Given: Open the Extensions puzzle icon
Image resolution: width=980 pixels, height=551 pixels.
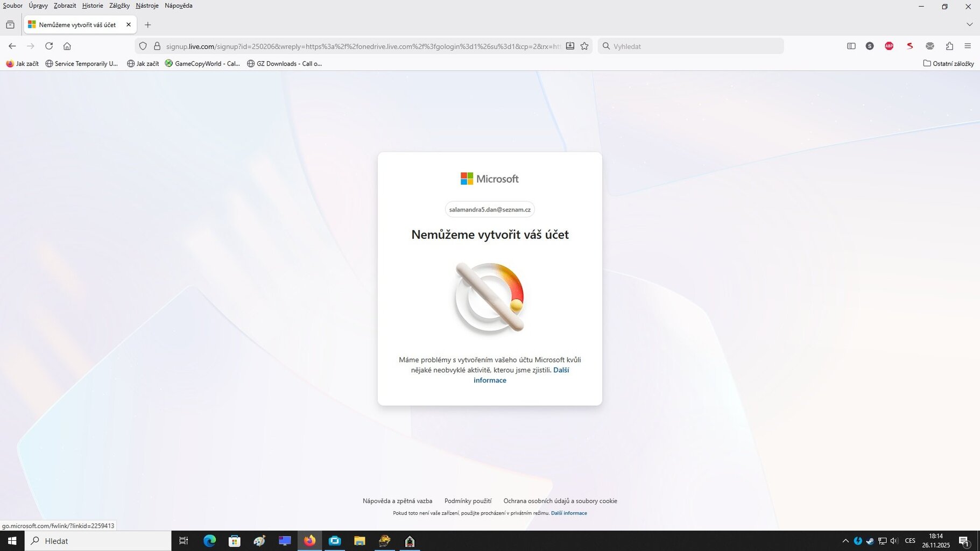Looking at the screenshot, I should click(949, 46).
